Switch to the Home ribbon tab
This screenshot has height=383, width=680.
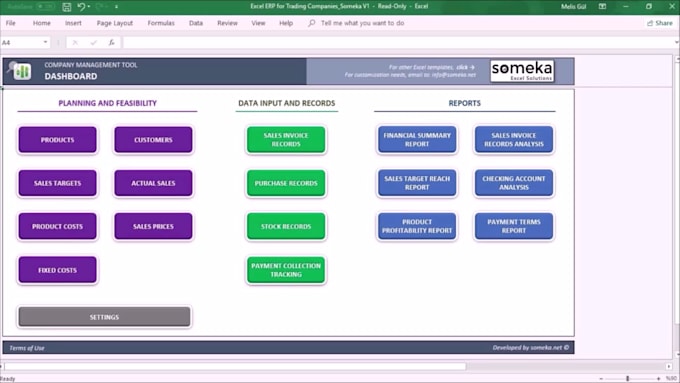42,23
